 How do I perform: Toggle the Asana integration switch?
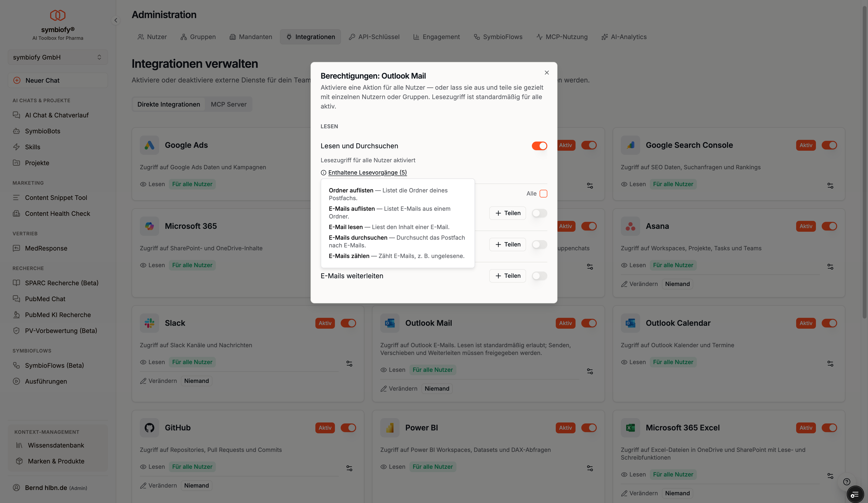coord(829,226)
